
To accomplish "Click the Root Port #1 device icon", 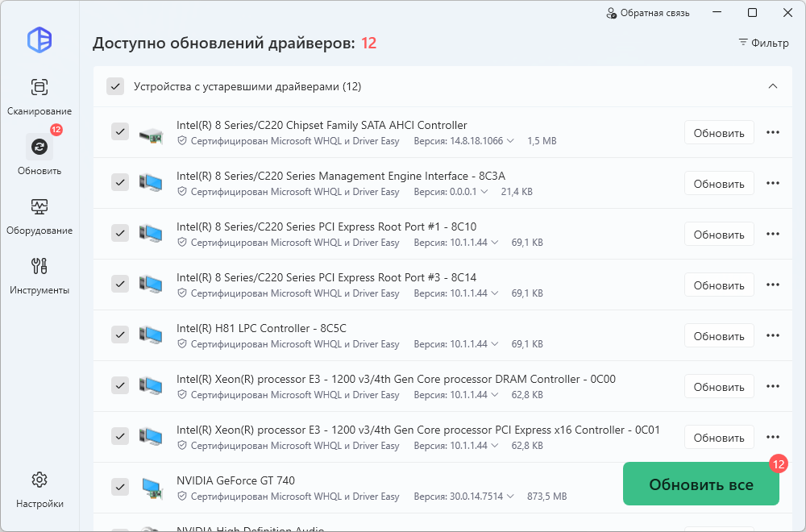I will 152,234.
